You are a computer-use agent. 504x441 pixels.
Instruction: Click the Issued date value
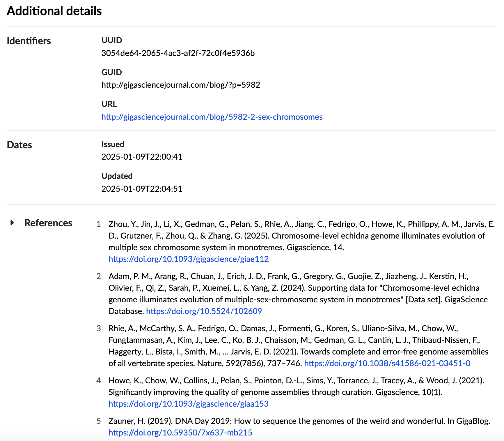tap(142, 157)
